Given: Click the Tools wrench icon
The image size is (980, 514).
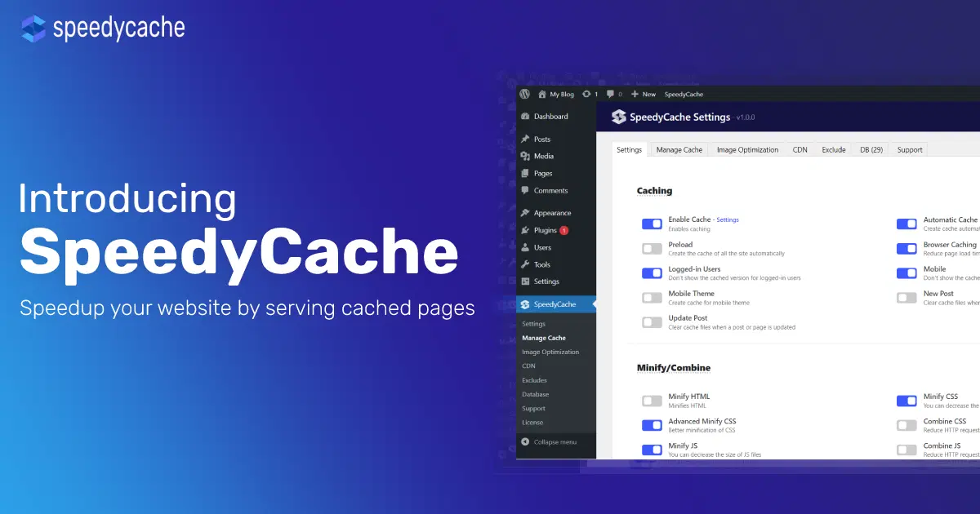Looking at the screenshot, I should click(525, 265).
